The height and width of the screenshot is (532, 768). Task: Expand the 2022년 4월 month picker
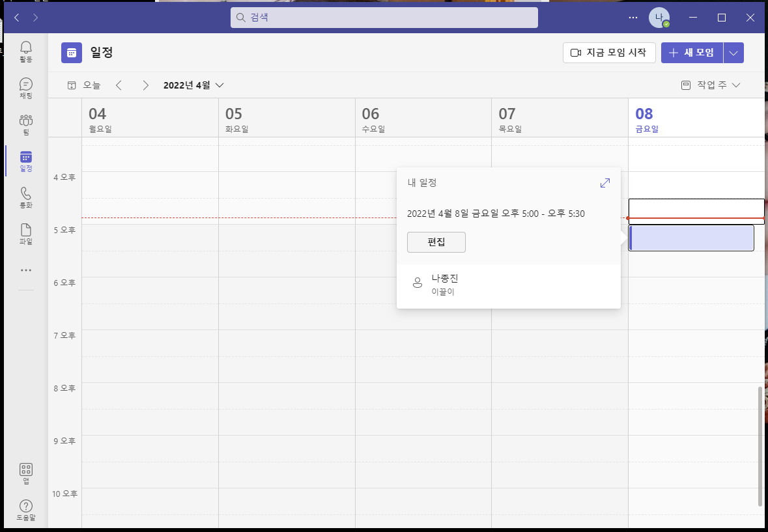click(x=193, y=85)
